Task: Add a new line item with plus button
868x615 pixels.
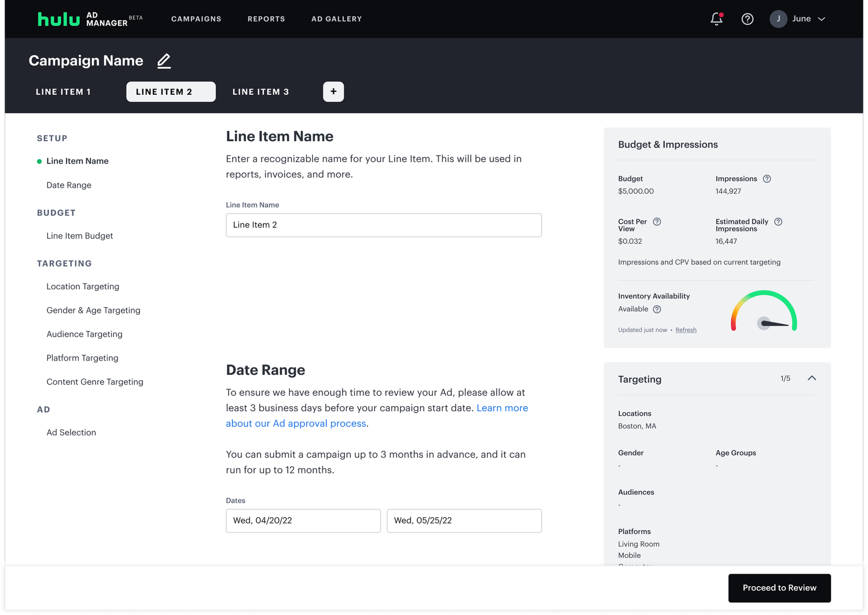Action: [333, 91]
